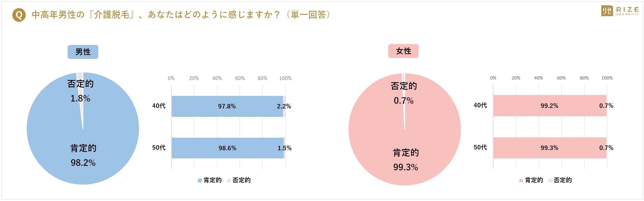Click the male 50代 bar showing 98.6%

click(228, 148)
